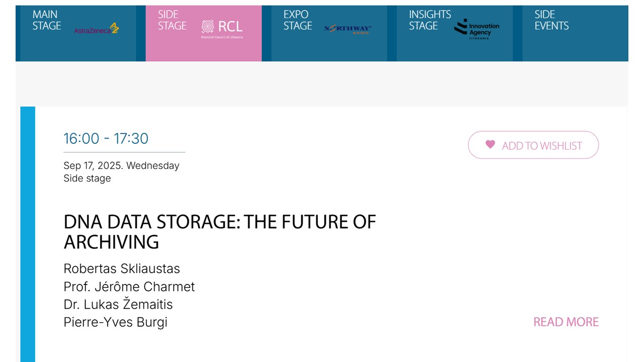
Task: Click speaker Pierre-Yves Burgi
Action: click(115, 322)
